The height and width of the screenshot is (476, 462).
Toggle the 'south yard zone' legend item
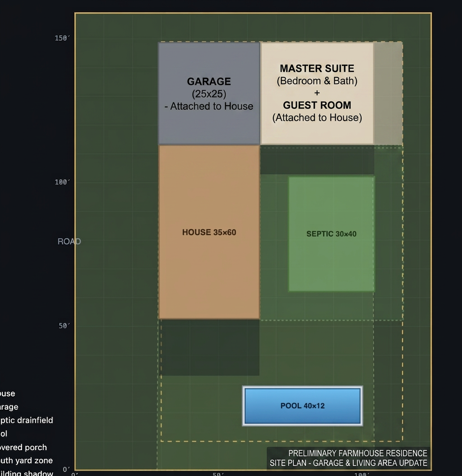pyautogui.click(x=26, y=461)
